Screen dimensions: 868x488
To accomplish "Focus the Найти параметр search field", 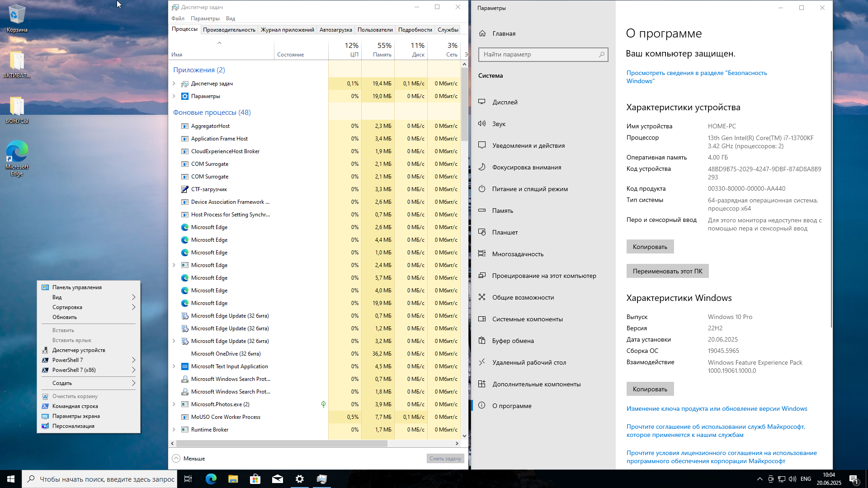I will tap(543, 55).
